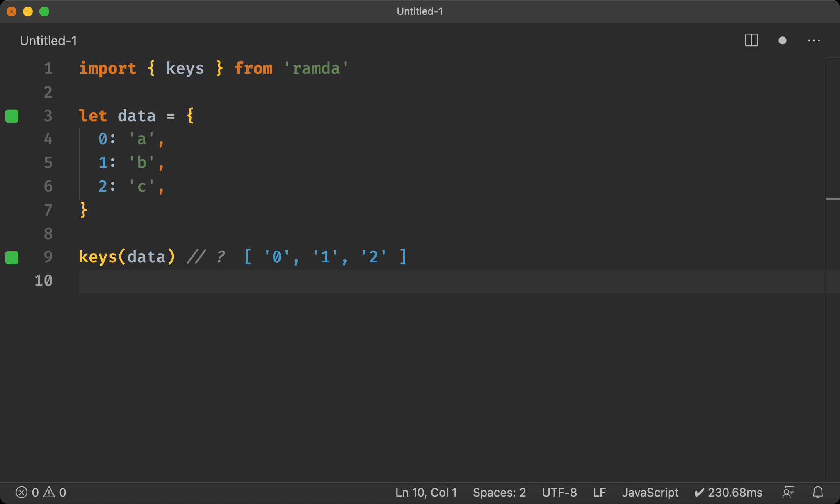The height and width of the screenshot is (504, 840).
Task: Click the keys identifier in import braces
Action: click(185, 68)
